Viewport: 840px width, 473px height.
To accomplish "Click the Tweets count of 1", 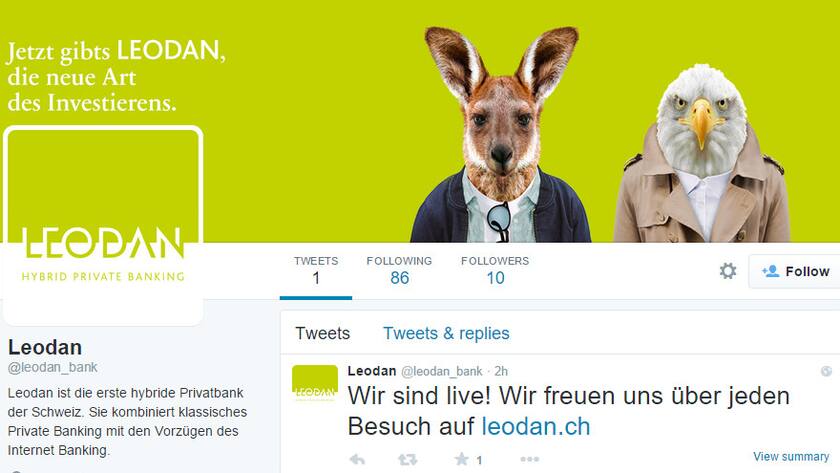I will [316, 271].
